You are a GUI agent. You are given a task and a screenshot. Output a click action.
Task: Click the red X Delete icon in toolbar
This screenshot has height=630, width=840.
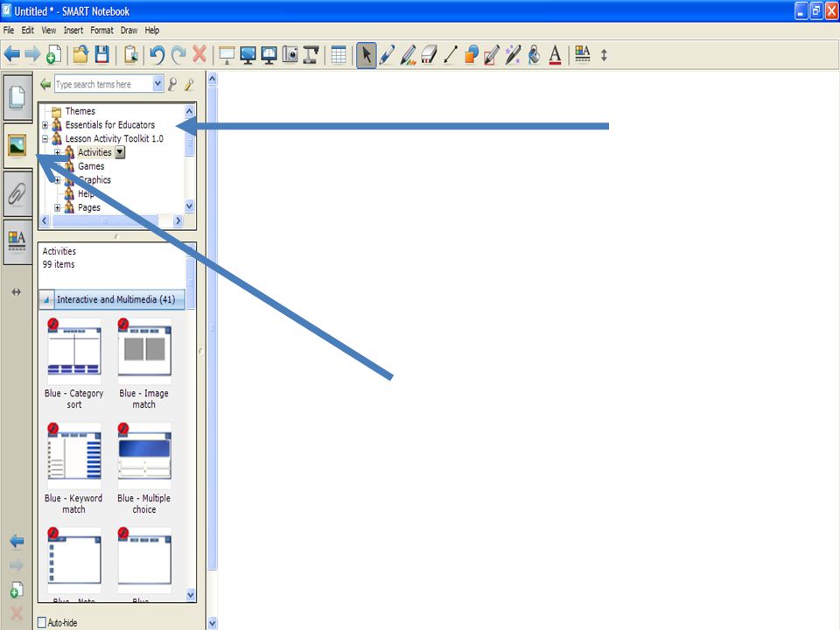[x=199, y=54]
